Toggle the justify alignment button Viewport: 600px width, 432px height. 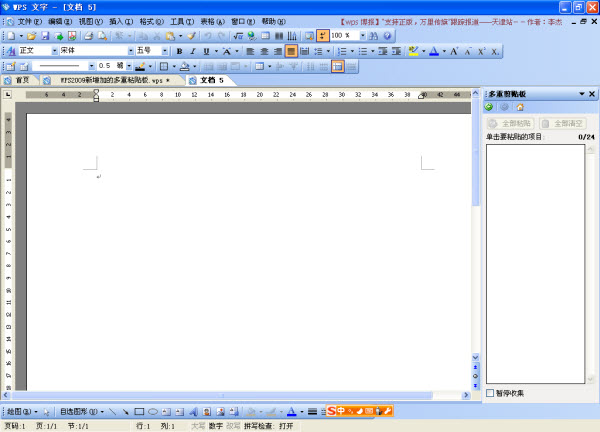point(291,50)
